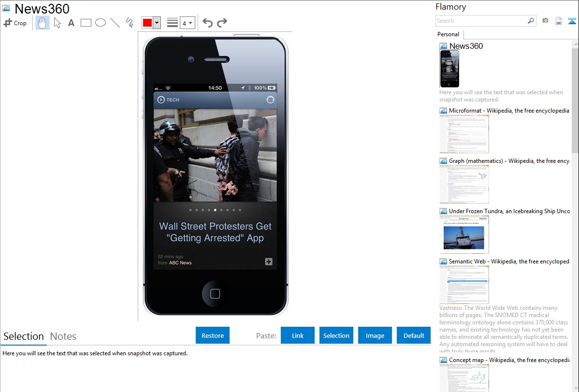Image resolution: width=579 pixels, height=392 pixels.
Task: Click the Default paste button
Action: point(414,335)
